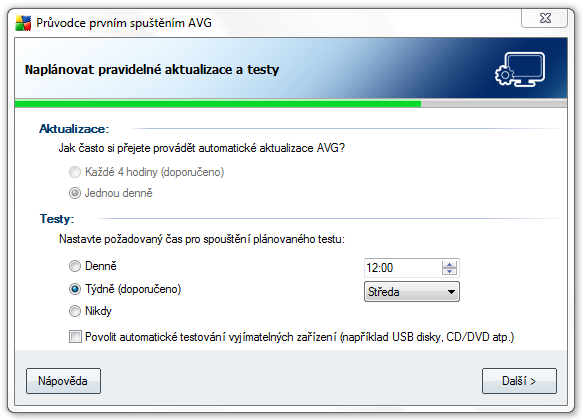The width and height of the screenshot is (582, 420).
Task: Close the AVG first-run wizard window
Action: (x=545, y=18)
